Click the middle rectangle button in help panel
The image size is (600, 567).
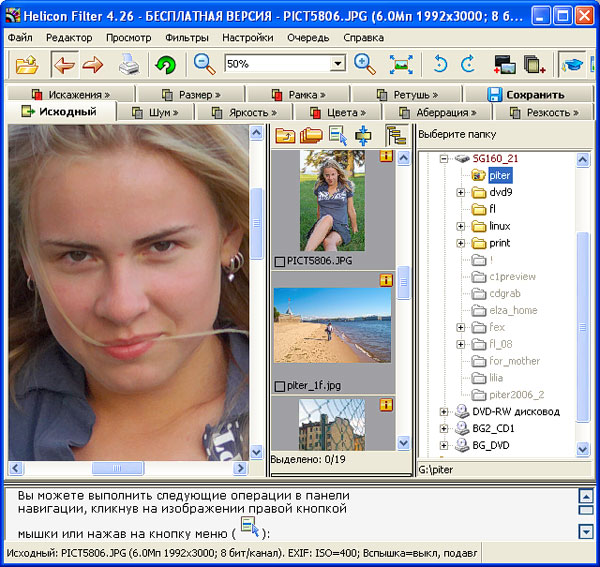[x=586, y=510]
